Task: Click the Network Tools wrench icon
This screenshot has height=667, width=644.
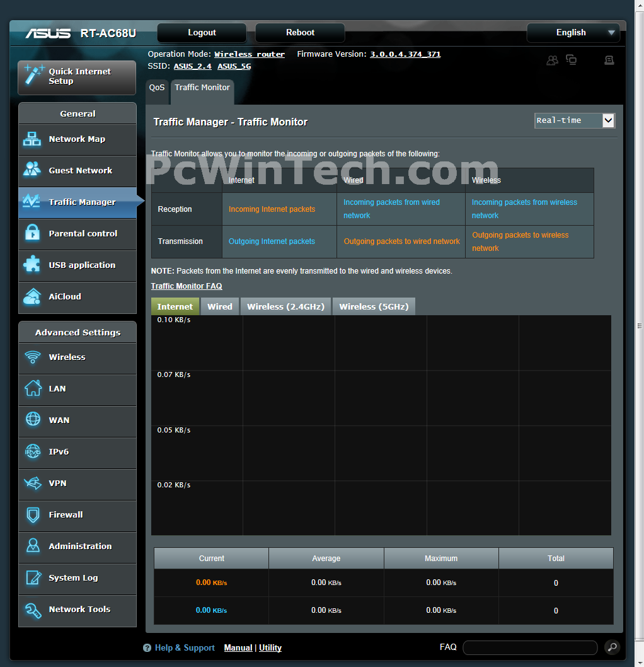Action: coord(33,610)
